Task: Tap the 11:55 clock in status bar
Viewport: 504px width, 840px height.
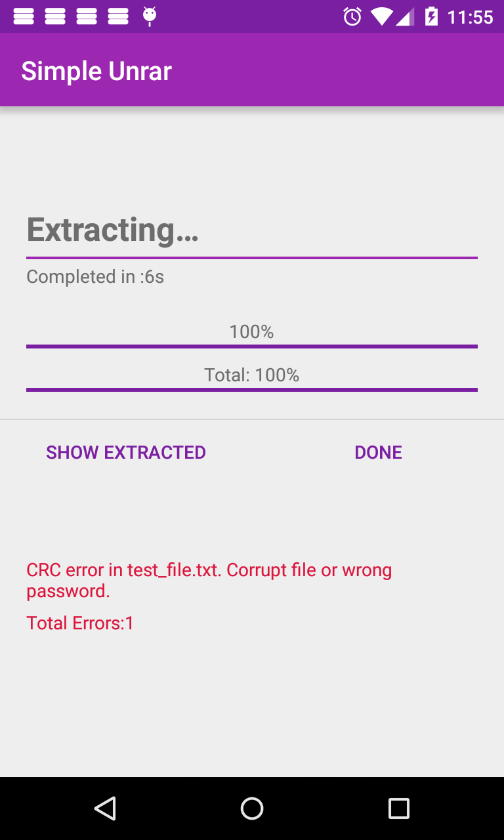Action: (470, 16)
